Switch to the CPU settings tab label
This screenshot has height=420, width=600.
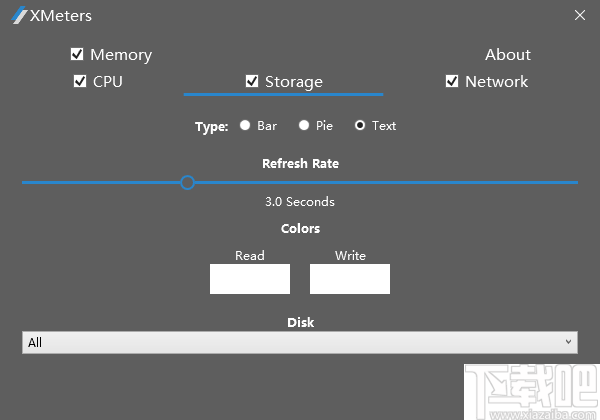pos(108,82)
